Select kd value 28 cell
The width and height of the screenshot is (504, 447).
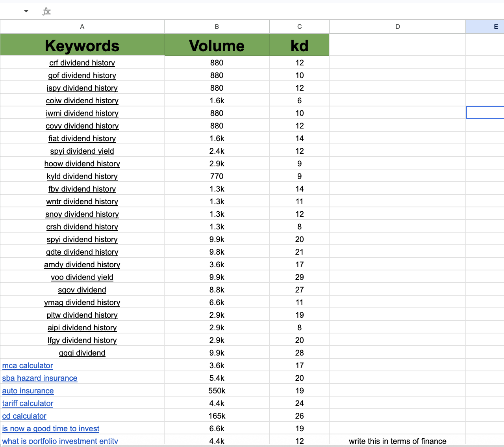(x=299, y=353)
